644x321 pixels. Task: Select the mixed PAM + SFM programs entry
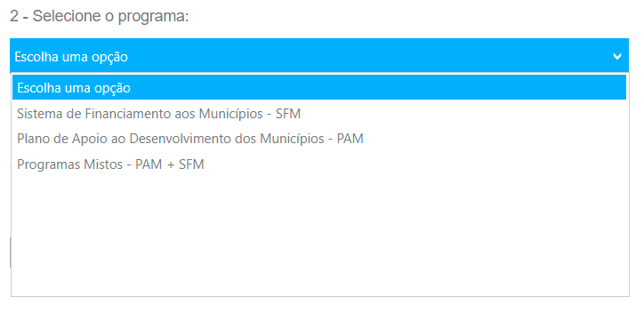coord(319,165)
